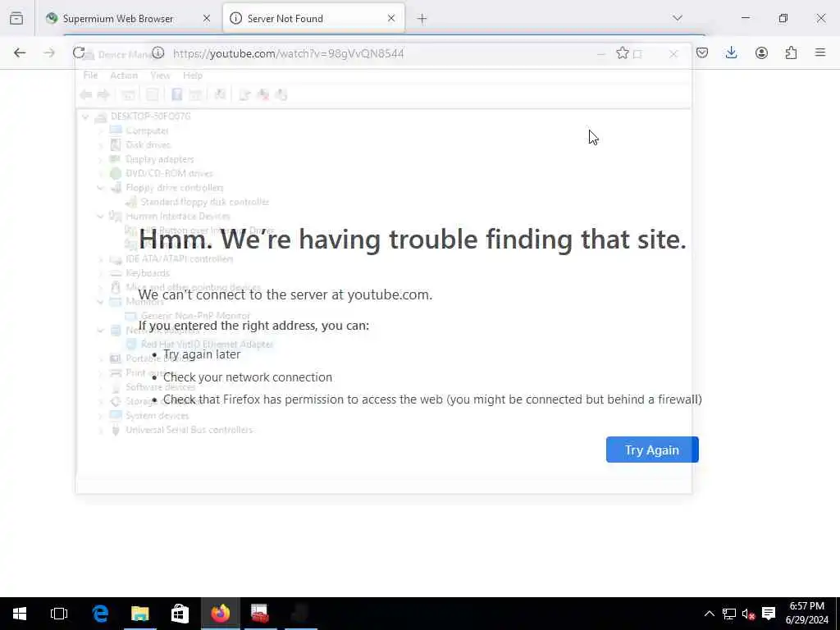The height and width of the screenshot is (630, 840).
Task: Open Task View on taskbar
Action: point(59,614)
